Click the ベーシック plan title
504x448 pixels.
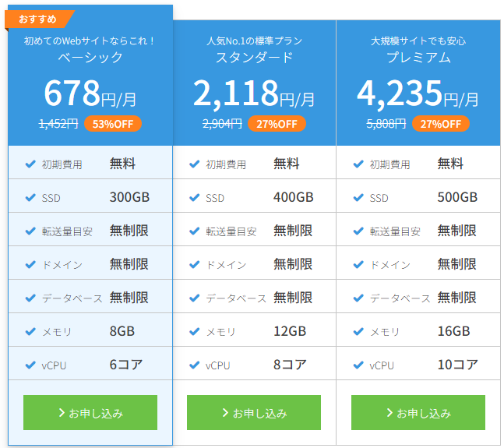pyautogui.click(x=90, y=58)
